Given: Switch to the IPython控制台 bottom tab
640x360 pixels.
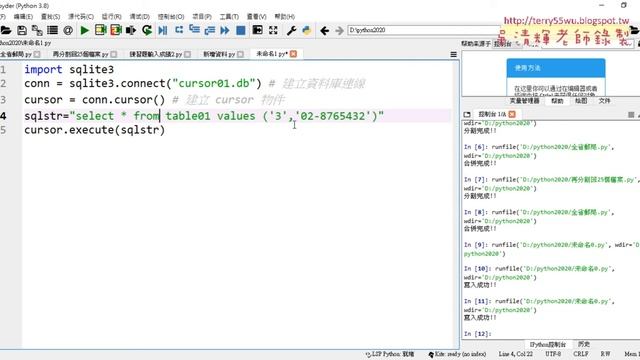Looking at the screenshot, I should click(x=548, y=344).
